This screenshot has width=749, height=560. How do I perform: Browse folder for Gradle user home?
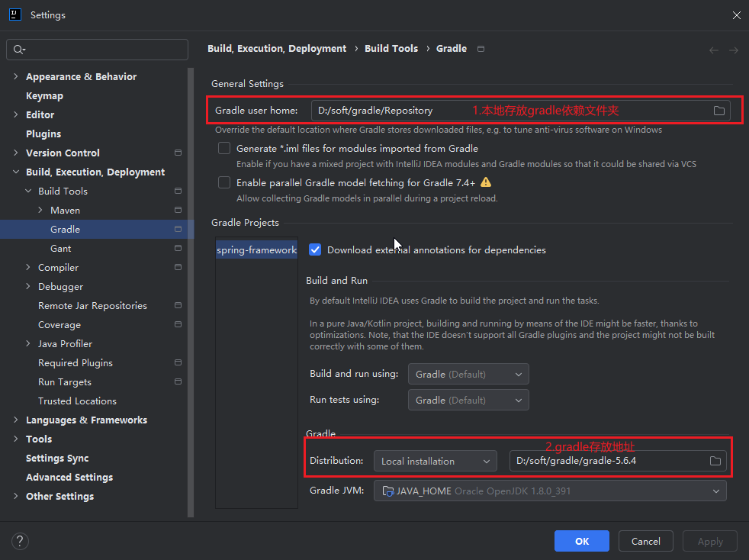pos(719,111)
